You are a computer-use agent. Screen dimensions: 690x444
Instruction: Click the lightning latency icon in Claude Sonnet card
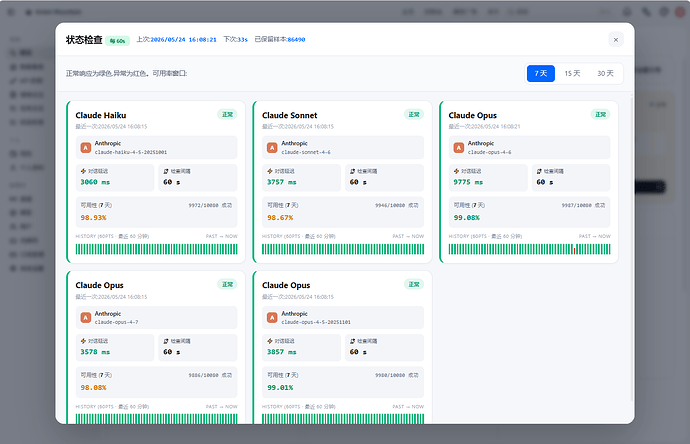coord(270,171)
